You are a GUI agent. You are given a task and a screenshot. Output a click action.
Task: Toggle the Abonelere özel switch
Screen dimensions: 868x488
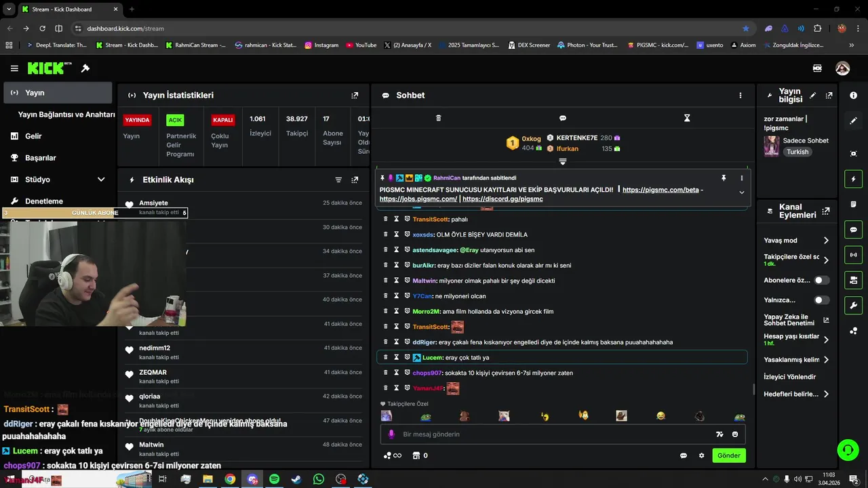[x=821, y=280]
